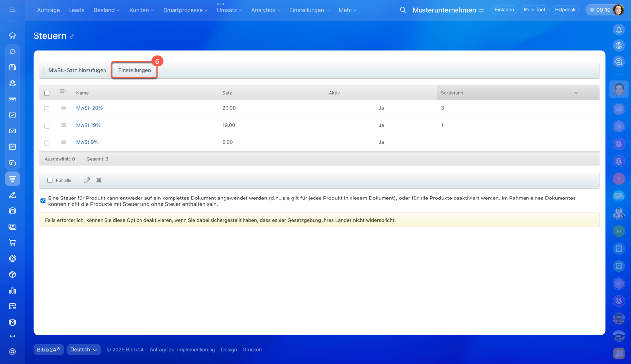Click the switch icon next to Musterunternehmen
Viewport: 631px width, 364px height.
pyautogui.click(x=481, y=10)
